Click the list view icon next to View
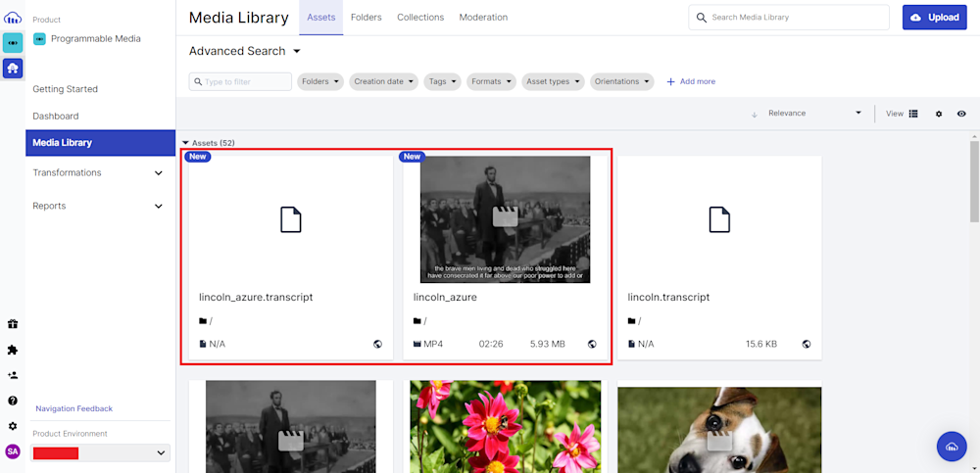 (x=913, y=114)
